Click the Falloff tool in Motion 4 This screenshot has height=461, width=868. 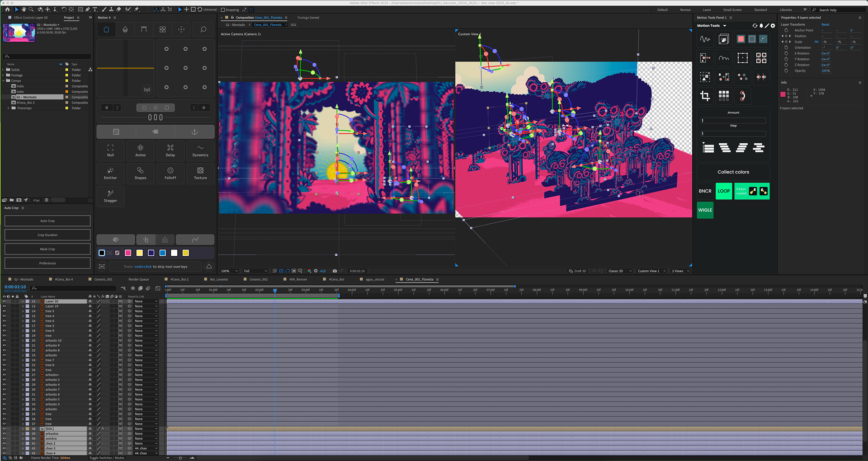170,174
